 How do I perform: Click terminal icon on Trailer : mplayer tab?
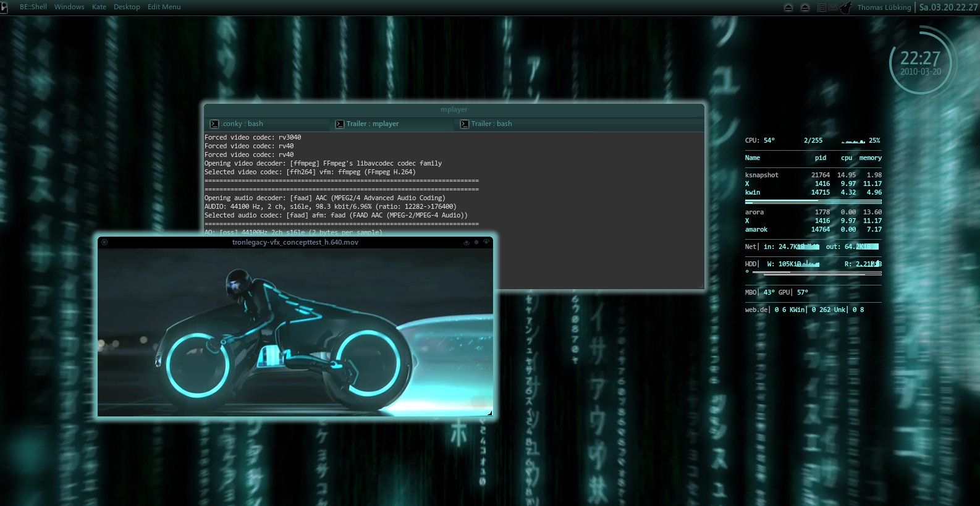click(x=340, y=124)
